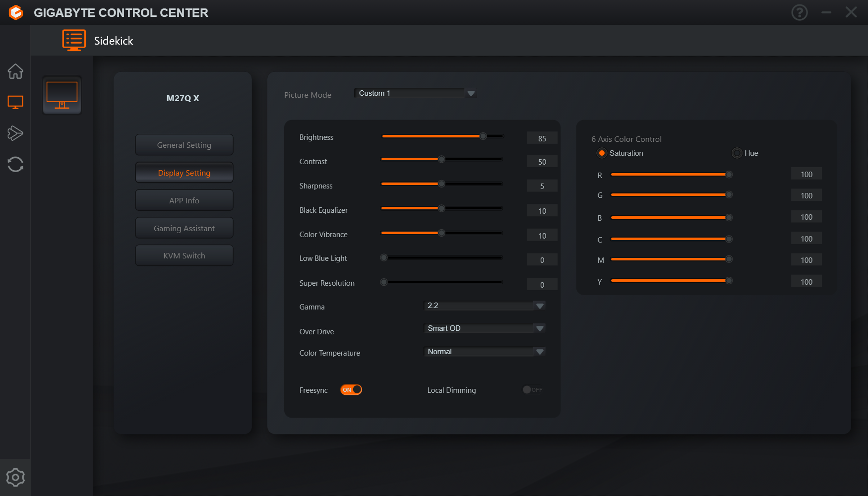Screen dimensions: 868x496
Task: Click the Contrast slider handle
Action: pos(441,159)
